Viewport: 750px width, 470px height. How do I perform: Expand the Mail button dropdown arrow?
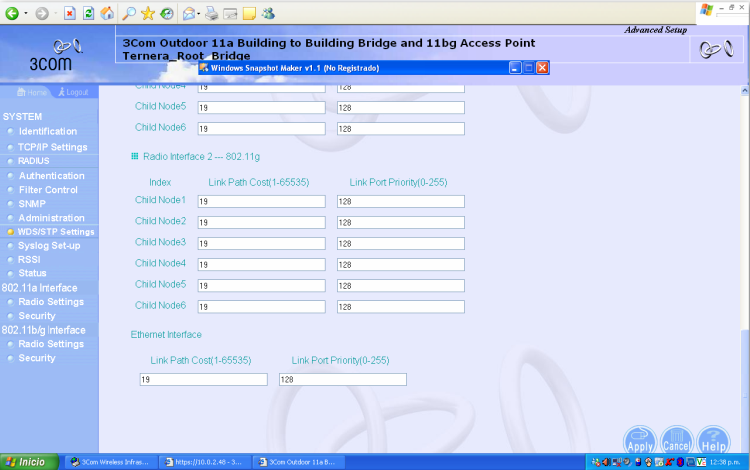[x=200, y=14]
